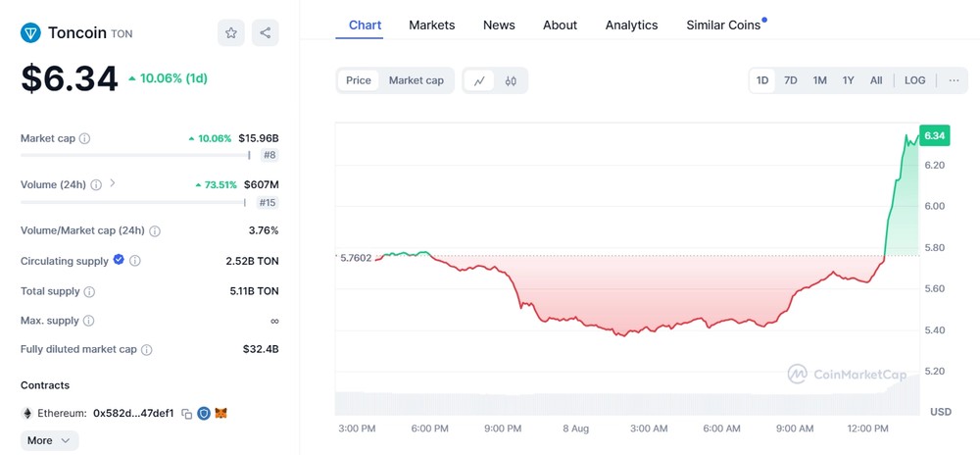Select the 1Y time range button

848,80
